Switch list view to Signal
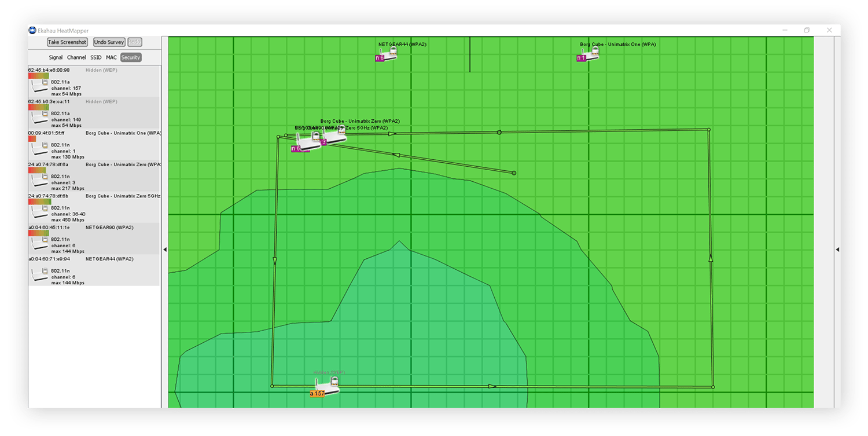The image size is (868, 436). (56, 57)
